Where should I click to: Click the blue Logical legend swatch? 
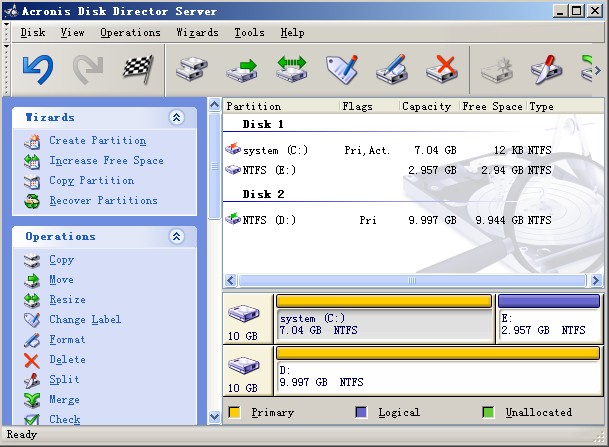click(361, 412)
